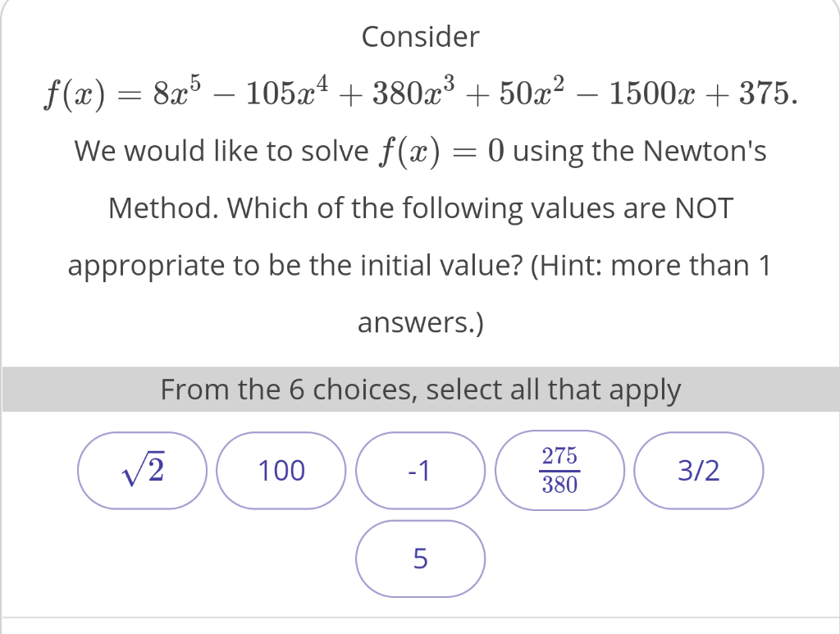Image resolution: width=840 pixels, height=634 pixels.
Task: Choose the square root of two option
Action: 141,471
